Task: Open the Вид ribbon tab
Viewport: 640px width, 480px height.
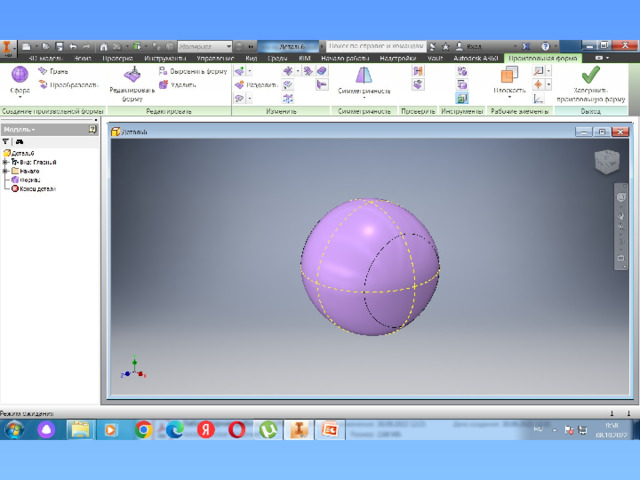Action: tap(250, 59)
